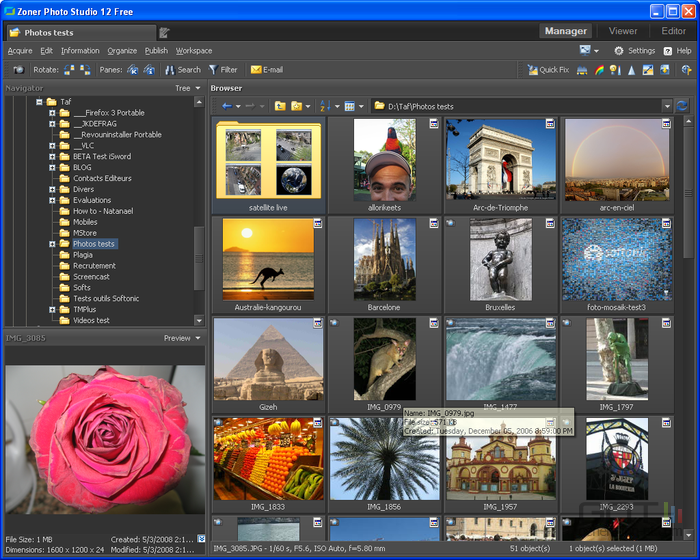Image resolution: width=700 pixels, height=560 pixels.
Task: Click info badge on allorikeets thumbnail
Action: click(x=434, y=124)
